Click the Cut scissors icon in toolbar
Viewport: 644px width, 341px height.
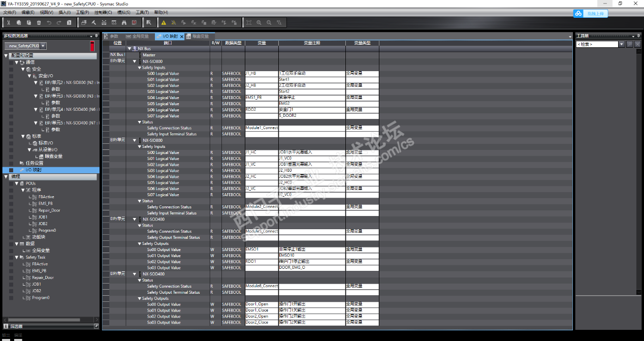pyautogui.click(x=8, y=22)
